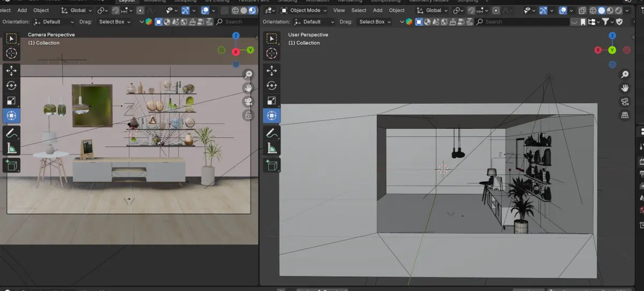
Task: Open the Drag Select Box dropdown in the left viewport
Action: coord(114,21)
